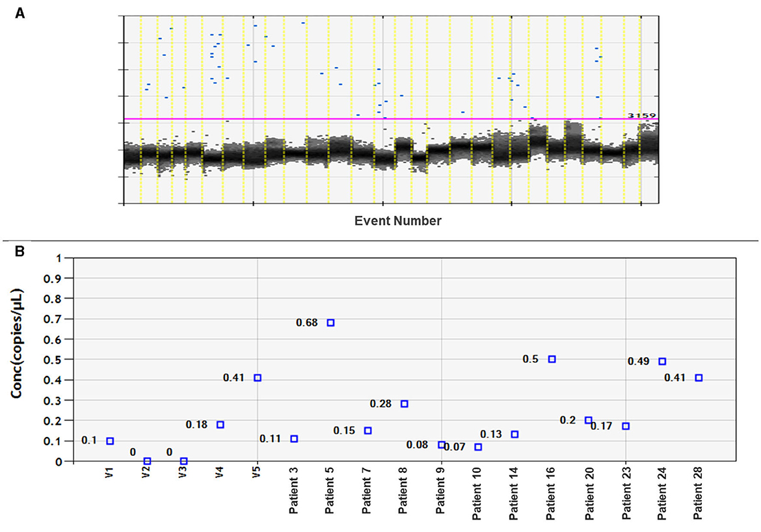The width and height of the screenshot is (761, 532).
Task: Select the Patient 16 data point square
Action: (x=552, y=359)
